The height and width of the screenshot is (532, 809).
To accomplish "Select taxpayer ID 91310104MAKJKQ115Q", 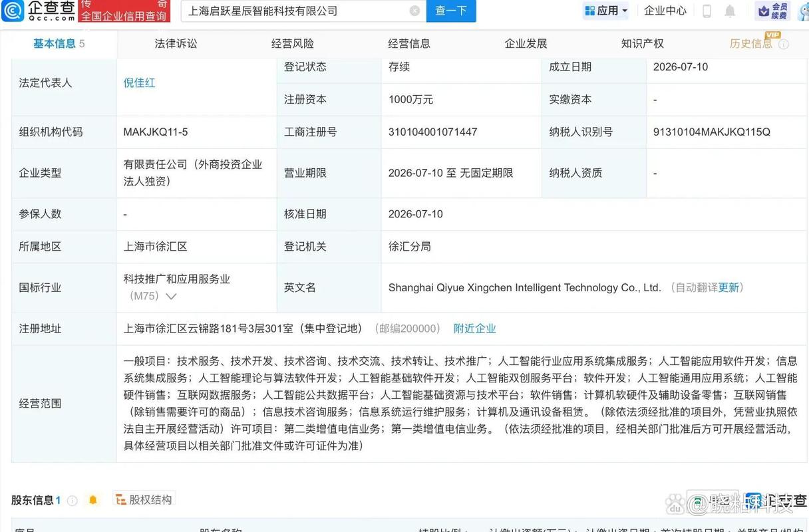I will [711, 132].
